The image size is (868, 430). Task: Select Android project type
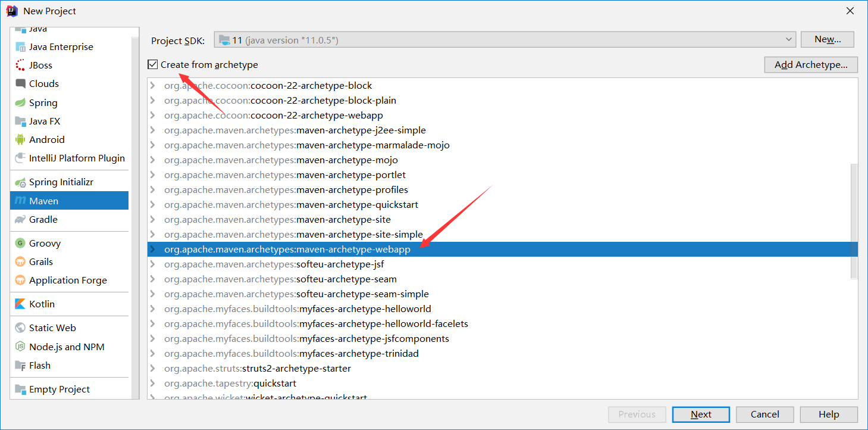pos(69,140)
